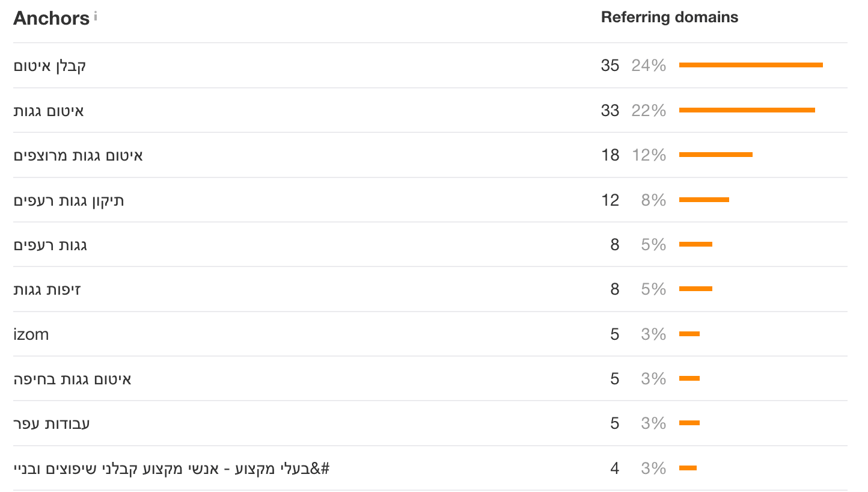The height and width of the screenshot is (492, 868).
Task: Click the 8% percentage value
Action: pos(653,200)
